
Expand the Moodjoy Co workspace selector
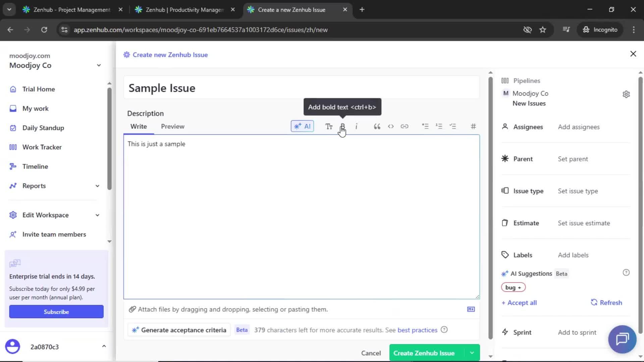coord(99,65)
